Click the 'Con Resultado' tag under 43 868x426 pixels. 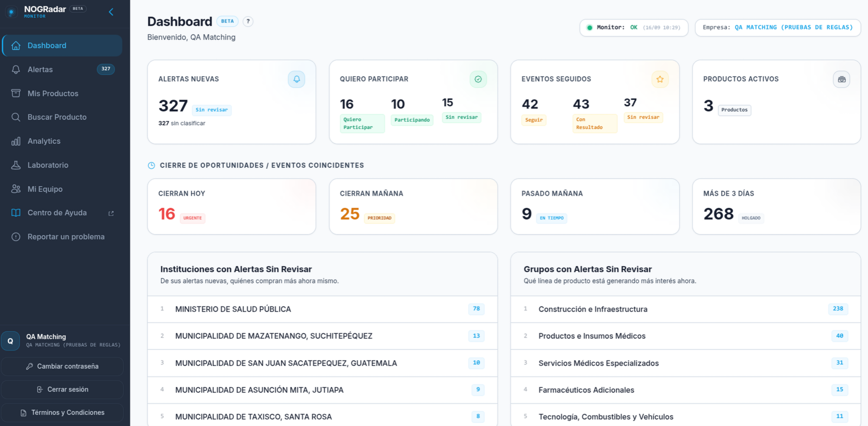coord(595,123)
